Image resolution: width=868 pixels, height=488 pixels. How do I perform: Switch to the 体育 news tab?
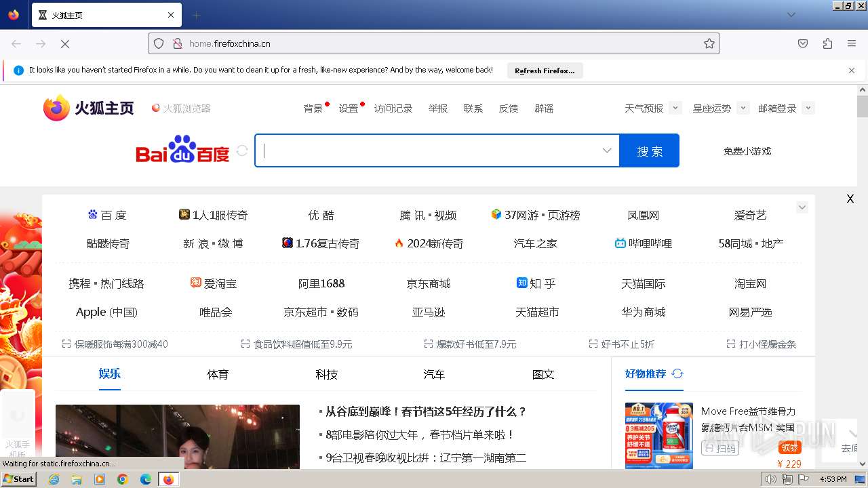(x=218, y=374)
